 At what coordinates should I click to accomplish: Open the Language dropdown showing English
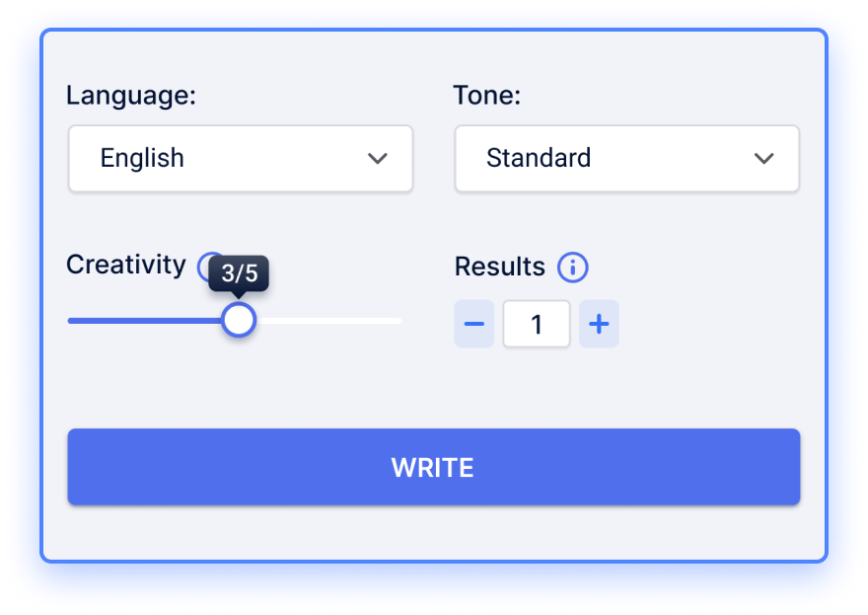click(x=241, y=159)
